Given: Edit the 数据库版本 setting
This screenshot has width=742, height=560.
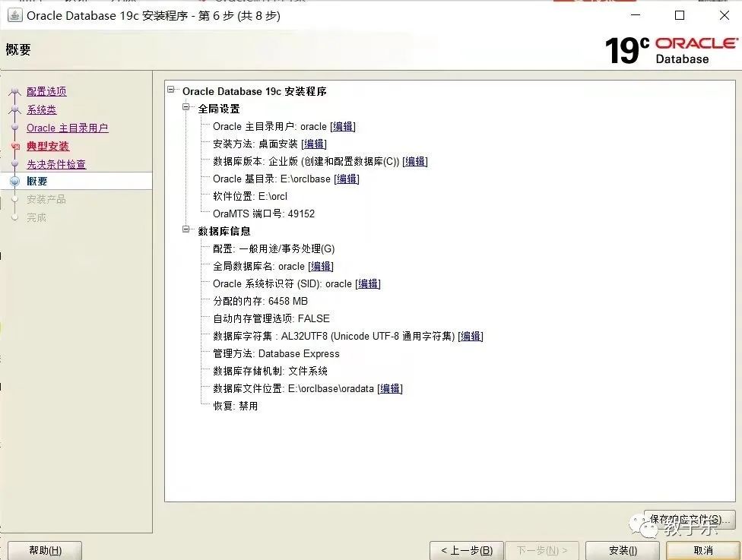Looking at the screenshot, I should 415,161.
